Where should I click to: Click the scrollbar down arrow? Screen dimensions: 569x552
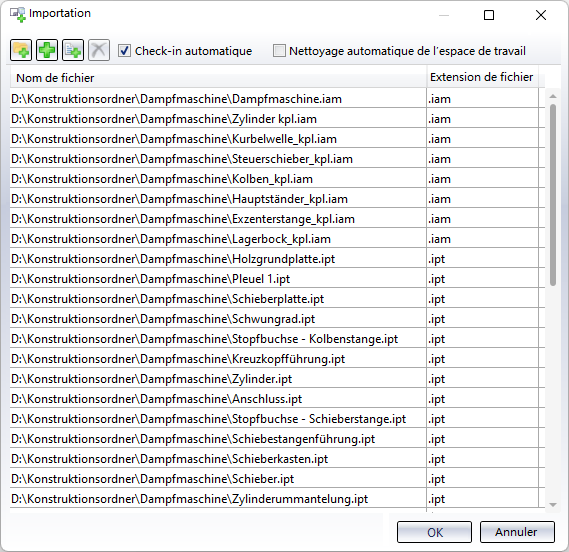pyautogui.click(x=553, y=505)
